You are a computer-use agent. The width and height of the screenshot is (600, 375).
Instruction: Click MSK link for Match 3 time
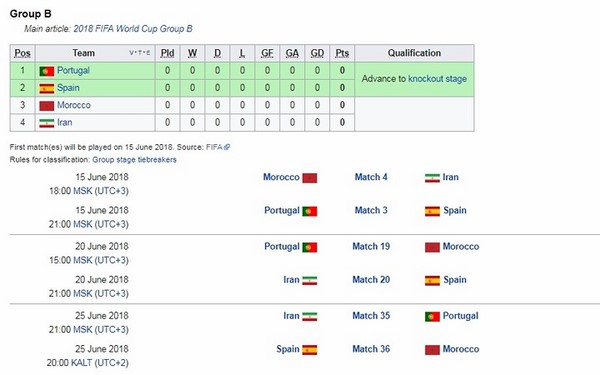[x=83, y=224]
